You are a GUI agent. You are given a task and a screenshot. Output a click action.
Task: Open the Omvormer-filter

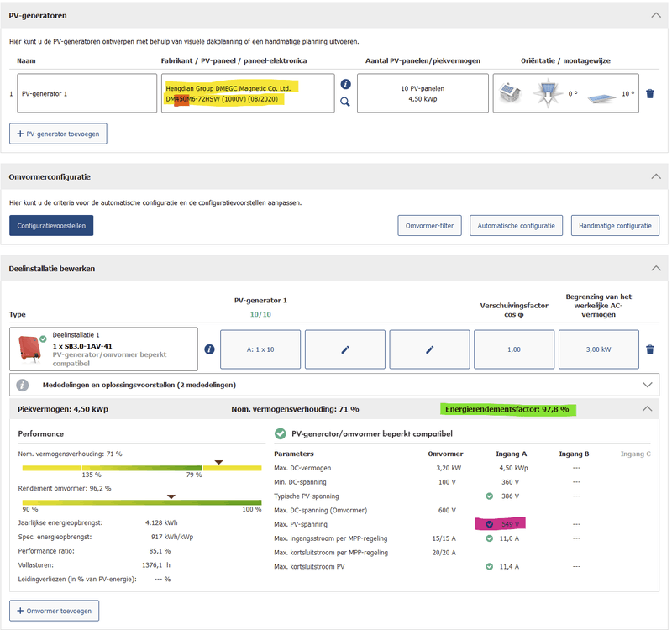[430, 225]
